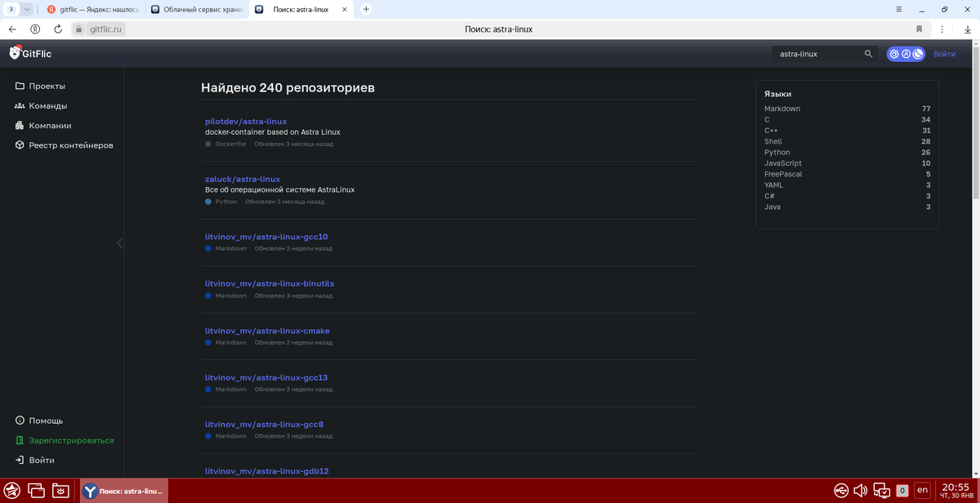Click the taskbar windows switcher icon
This screenshot has width=980, height=503.
coord(36,491)
